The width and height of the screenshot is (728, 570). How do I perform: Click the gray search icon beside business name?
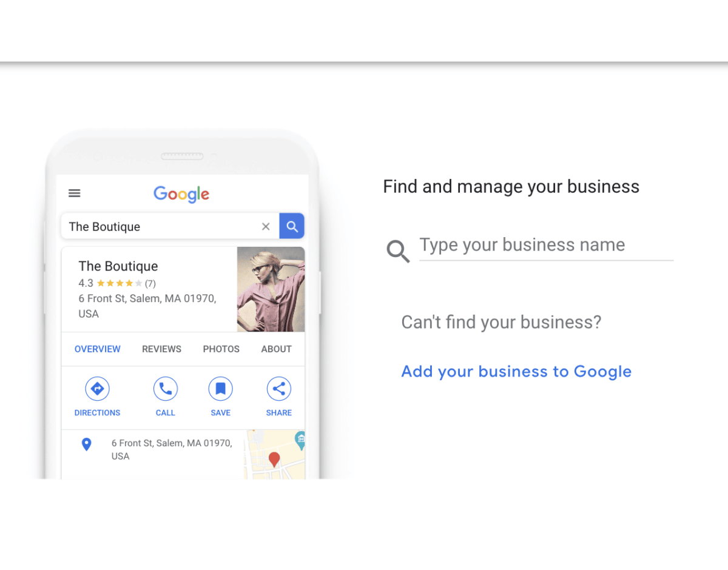click(398, 250)
